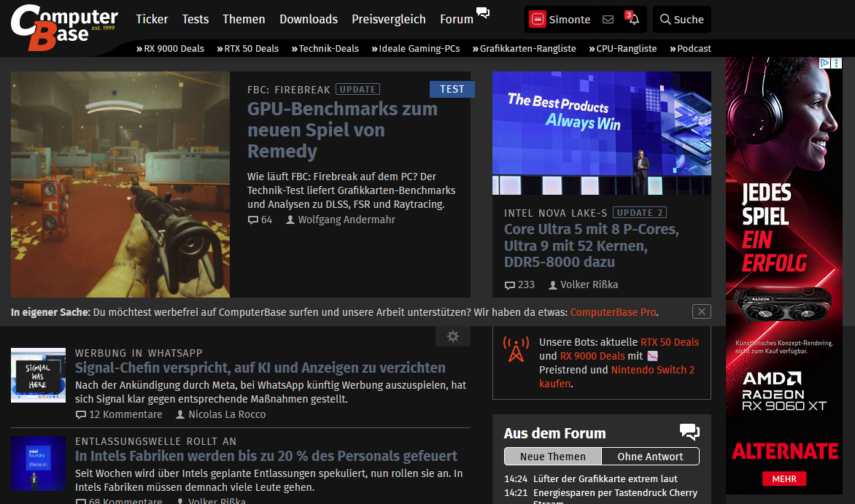This screenshot has height=504, width=855.
Task: Open 'The Best Products Always Win' image
Action: tap(601, 133)
